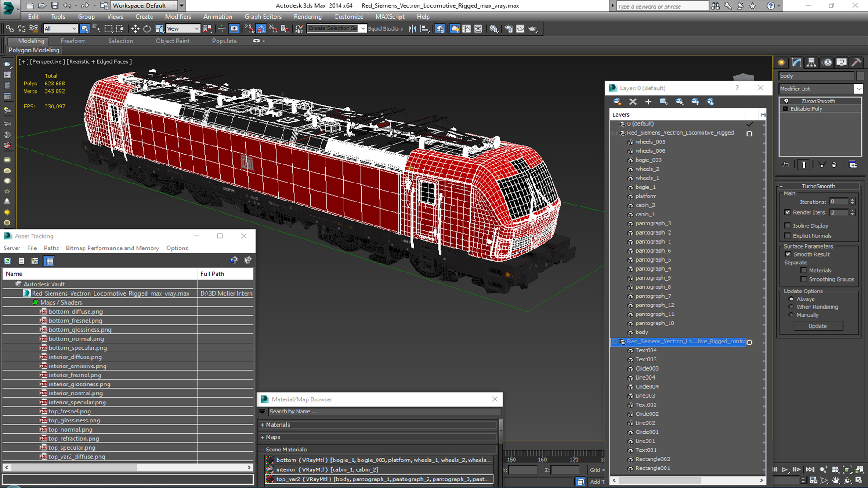Click Remove Modifier trash icon
Image resolution: width=868 pixels, height=488 pixels.
(x=834, y=164)
